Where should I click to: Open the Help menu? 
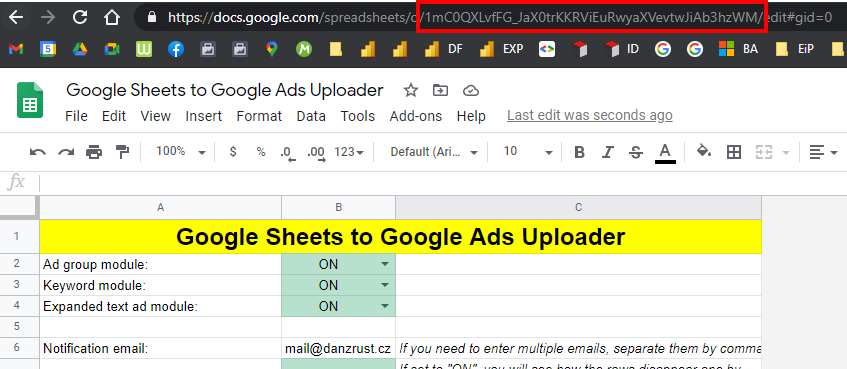point(471,116)
